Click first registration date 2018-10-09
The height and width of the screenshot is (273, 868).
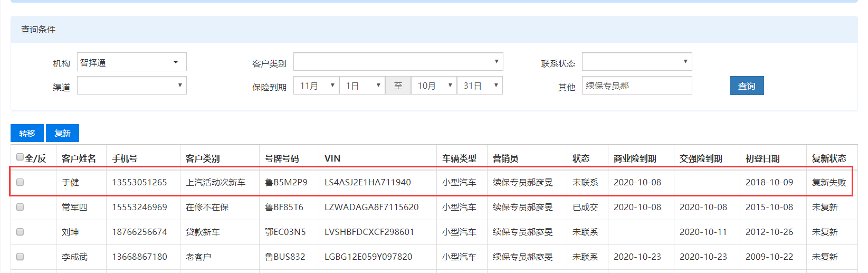click(769, 182)
